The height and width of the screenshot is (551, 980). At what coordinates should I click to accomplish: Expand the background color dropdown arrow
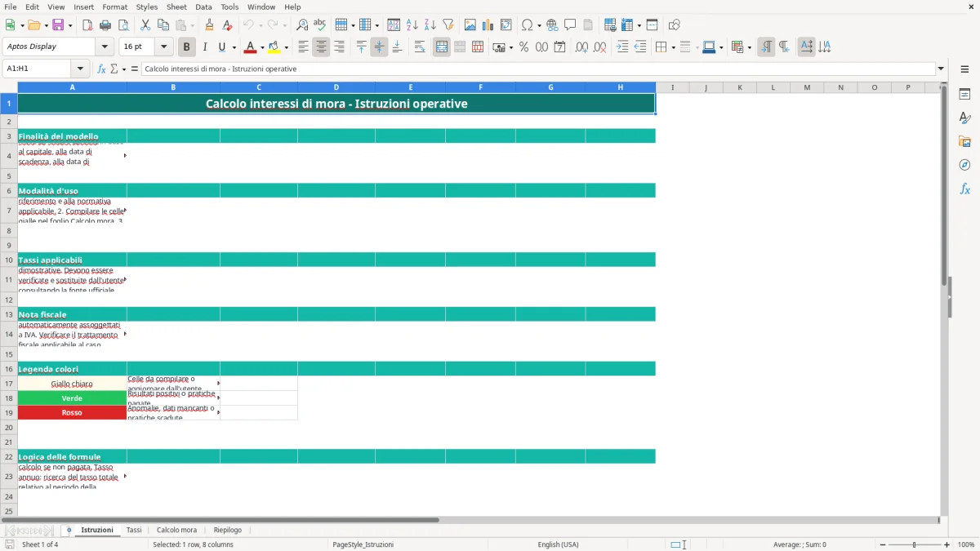pos(286,47)
